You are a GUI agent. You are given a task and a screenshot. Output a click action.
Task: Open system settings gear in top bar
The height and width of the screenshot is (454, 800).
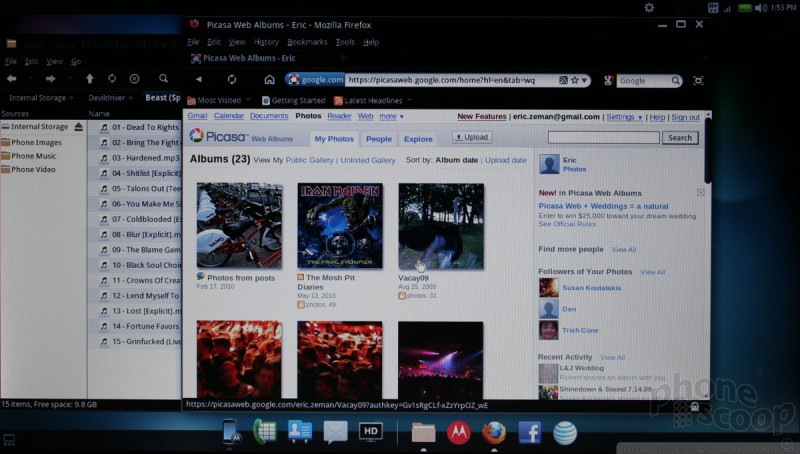pos(649,8)
